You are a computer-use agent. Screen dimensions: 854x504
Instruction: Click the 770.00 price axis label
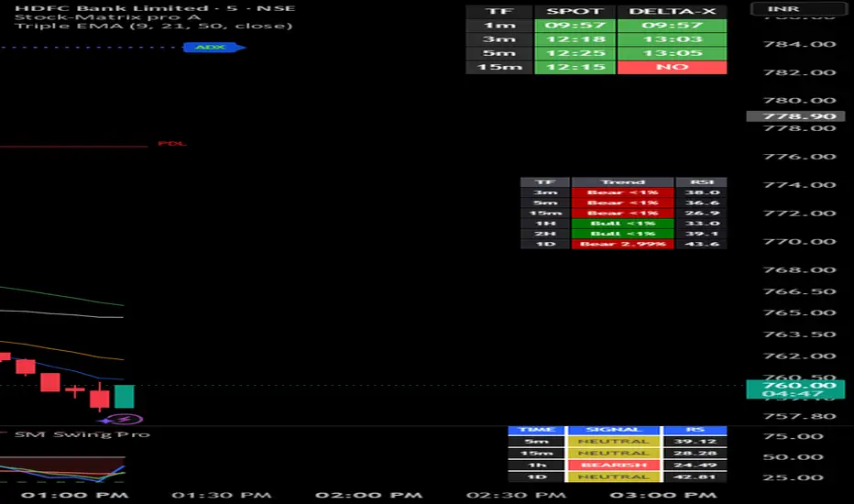coord(799,241)
